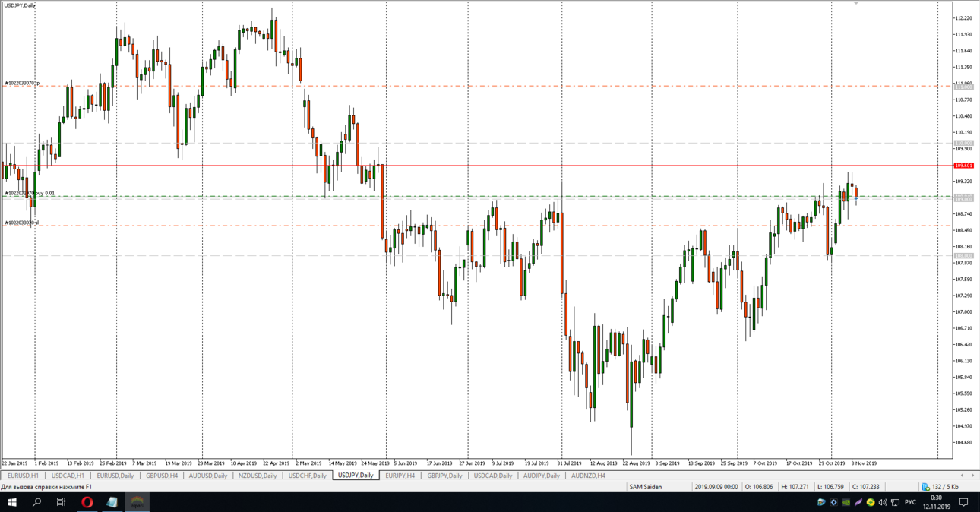
Task: Click the red 109.601 price label
Action: (x=964, y=166)
